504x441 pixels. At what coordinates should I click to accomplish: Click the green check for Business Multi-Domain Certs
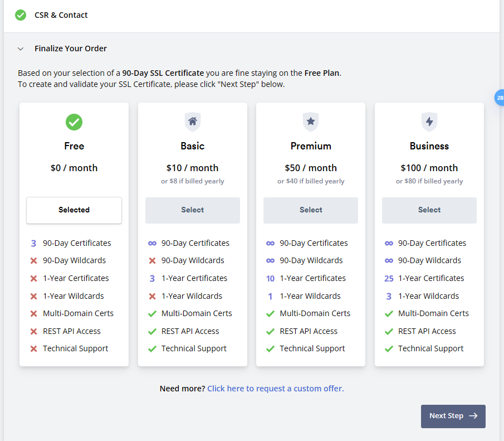click(389, 313)
